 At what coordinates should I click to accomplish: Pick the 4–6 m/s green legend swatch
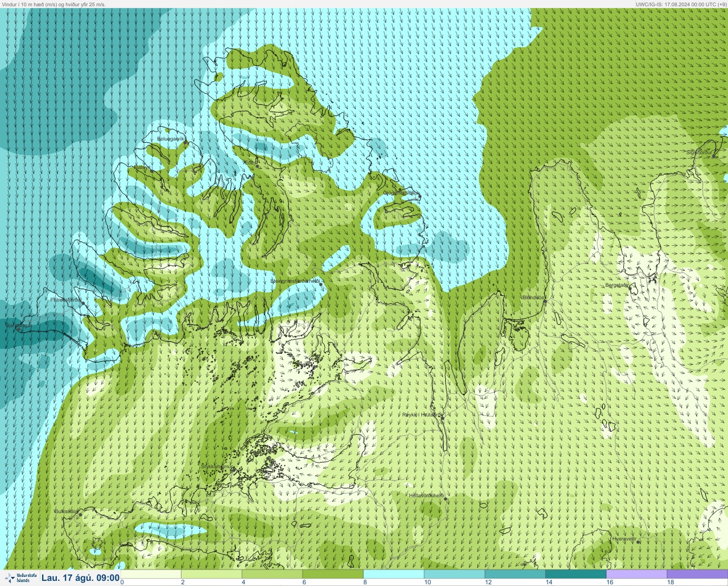[x=272, y=574]
